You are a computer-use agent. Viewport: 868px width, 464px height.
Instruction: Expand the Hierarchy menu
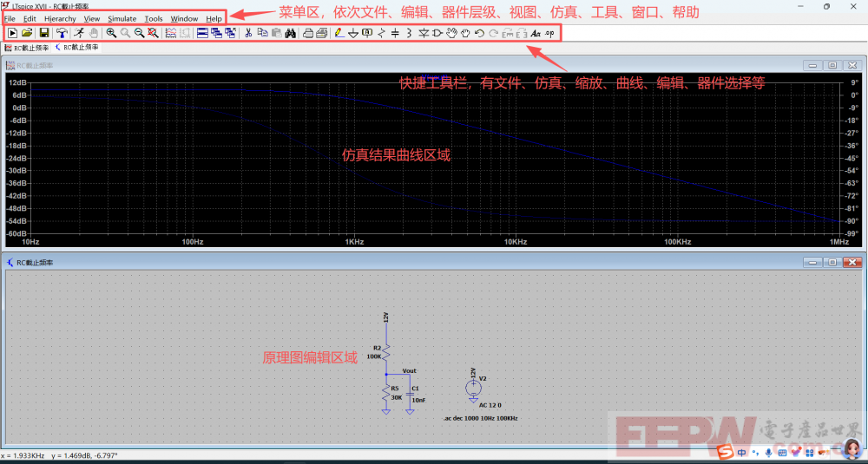tap(60, 18)
